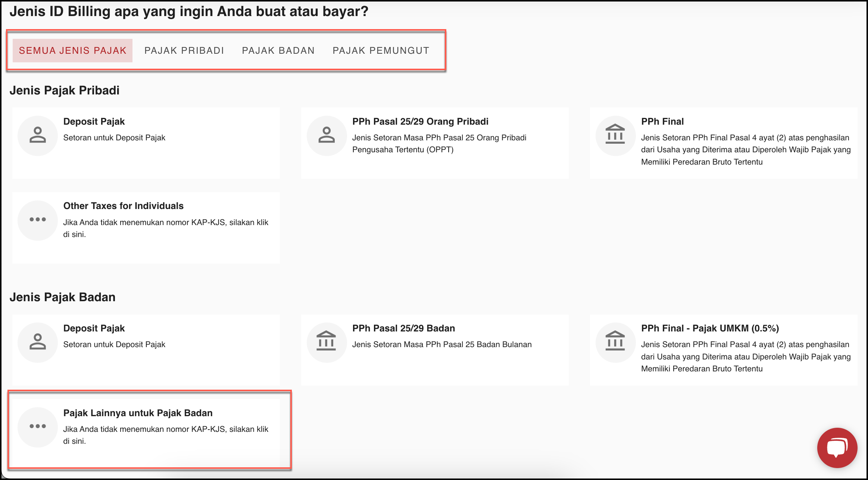Click bank icon beside PPh Pasal 25/29 Badan

(x=327, y=342)
